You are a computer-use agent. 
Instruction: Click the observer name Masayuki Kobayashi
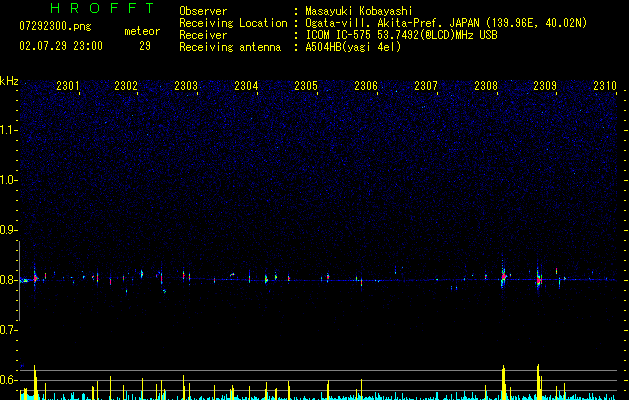[x=359, y=11]
